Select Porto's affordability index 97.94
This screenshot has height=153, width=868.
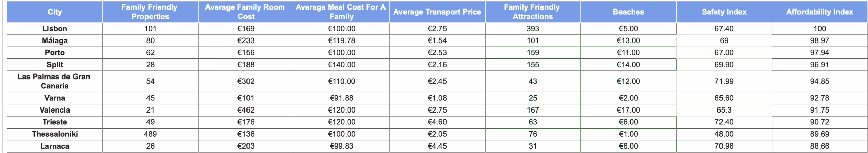click(820, 53)
